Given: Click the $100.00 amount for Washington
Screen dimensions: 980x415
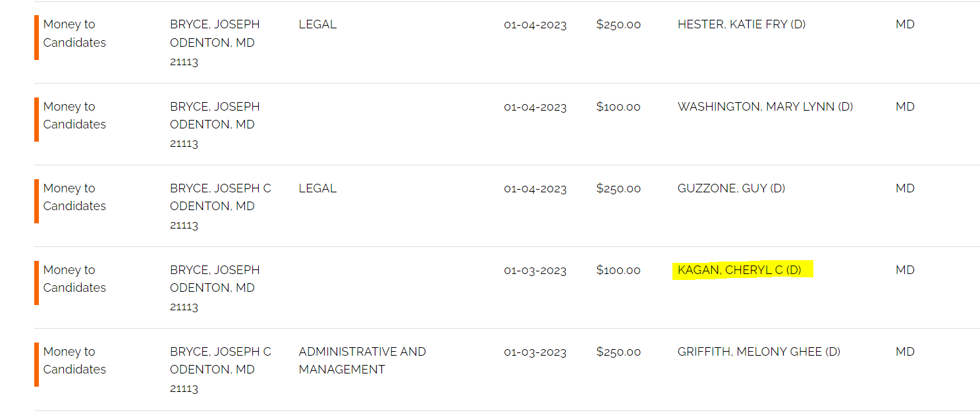Looking at the screenshot, I should (x=618, y=107).
